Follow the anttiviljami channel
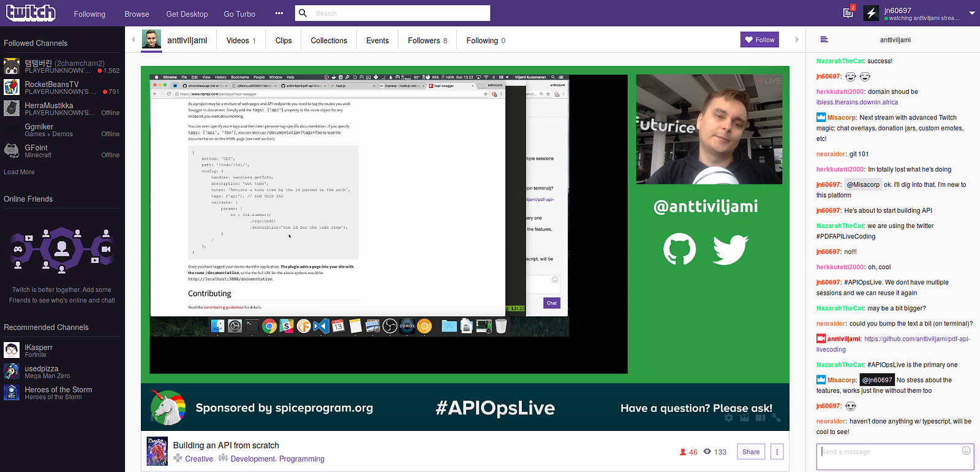 759,40
